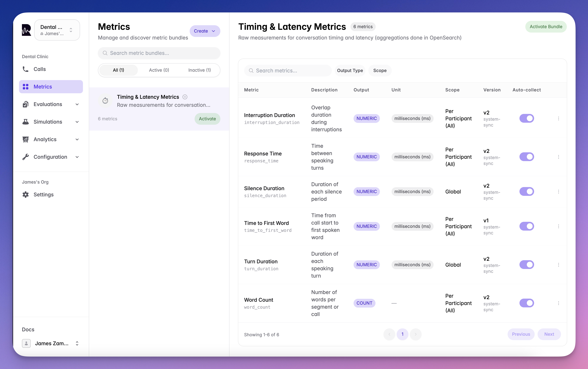The width and height of the screenshot is (588, 369).
Task: Open Calls via phone icon
Action: tap(26, 69)
